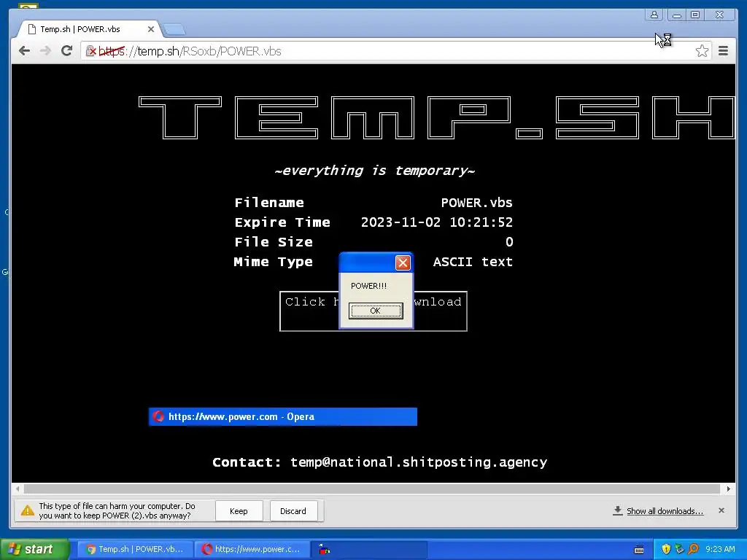The image size is (747, 560).
Task: Click the address bar URL
Action: point(190,51)
